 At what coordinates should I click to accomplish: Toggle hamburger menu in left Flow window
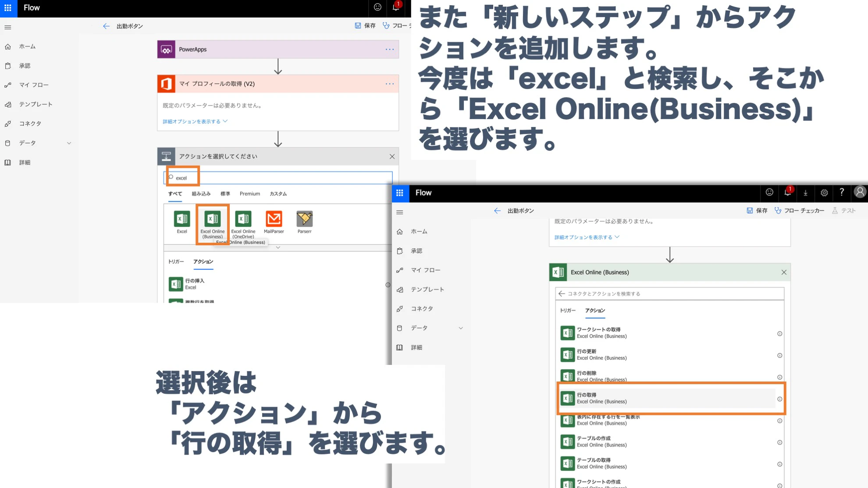click(x=8, y=27)
